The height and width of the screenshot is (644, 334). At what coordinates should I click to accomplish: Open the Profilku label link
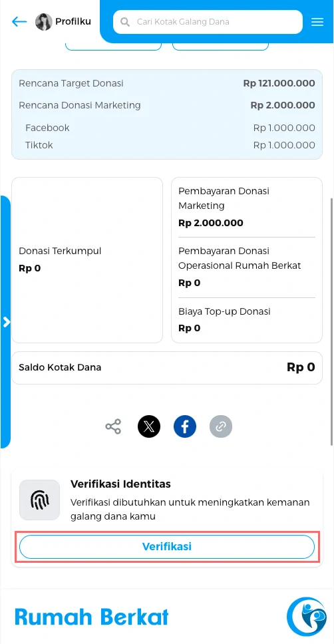[x=73, y=21]
